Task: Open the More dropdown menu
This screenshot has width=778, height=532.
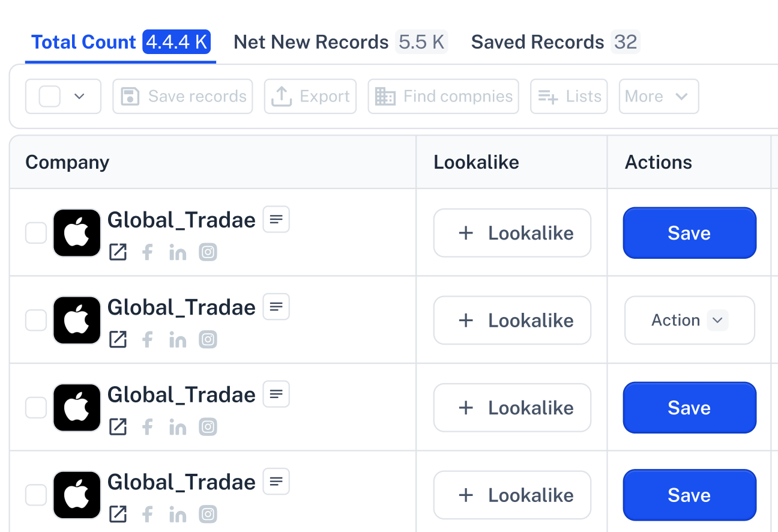Action: point(659,96)
